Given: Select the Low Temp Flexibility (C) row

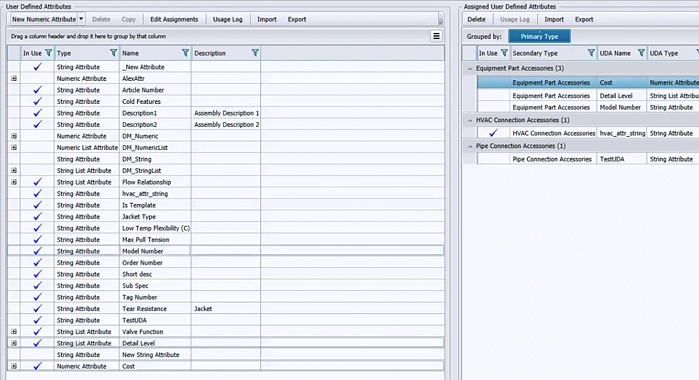Looking at the screenshot, I should click(226, 228).
